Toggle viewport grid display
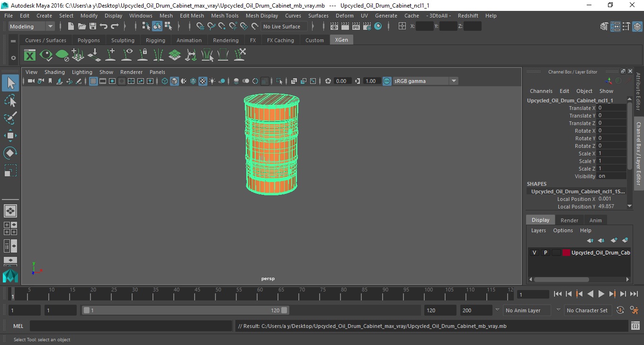644x345 pixels. 93,81
